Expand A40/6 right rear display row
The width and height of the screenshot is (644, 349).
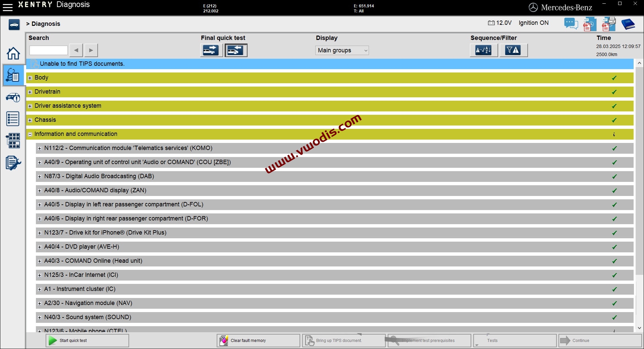click(x=40, y=219)
